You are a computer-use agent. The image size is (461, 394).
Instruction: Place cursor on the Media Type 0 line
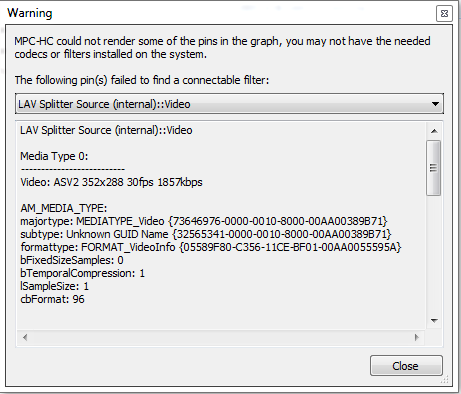click(x=54, y=156)
